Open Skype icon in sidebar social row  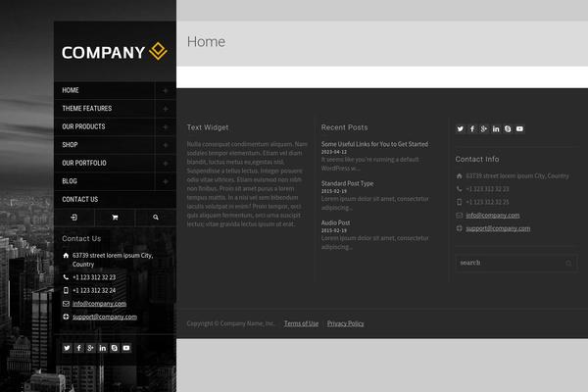tap(115, 348)
